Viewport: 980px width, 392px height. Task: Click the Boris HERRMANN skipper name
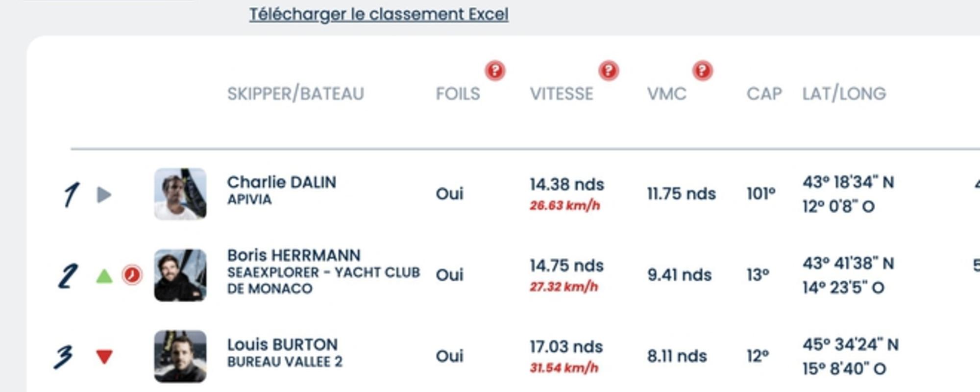[x=294, y=255]
